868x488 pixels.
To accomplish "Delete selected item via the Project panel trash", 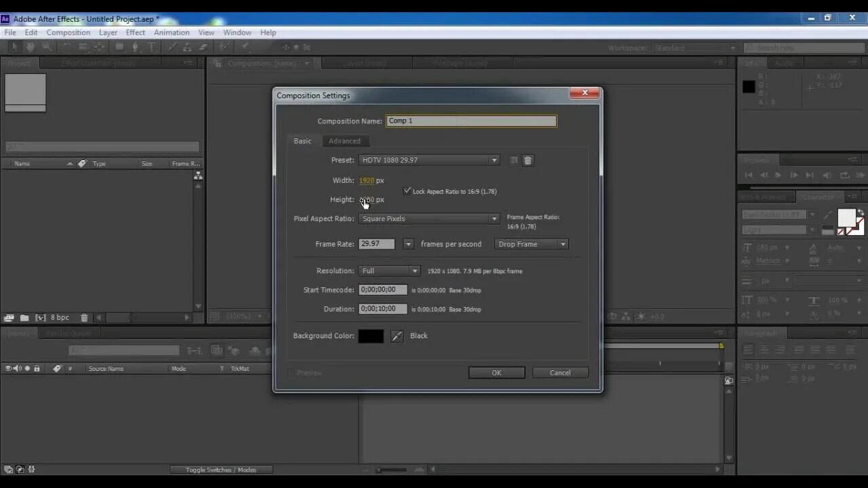I will coord(84,317).
